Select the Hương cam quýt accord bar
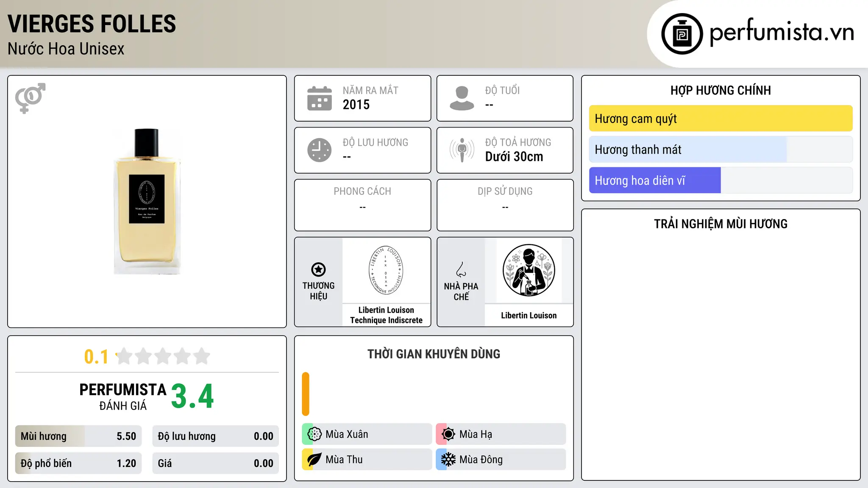 (x=721, y=119)
